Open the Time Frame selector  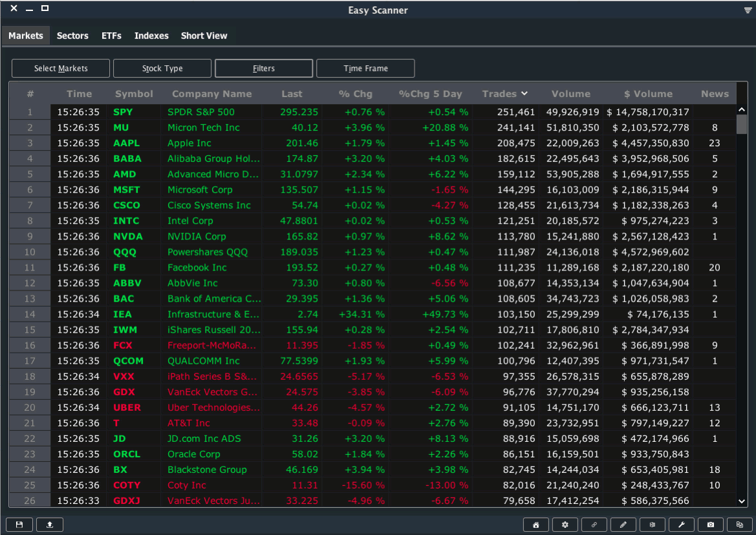[365, 69]
